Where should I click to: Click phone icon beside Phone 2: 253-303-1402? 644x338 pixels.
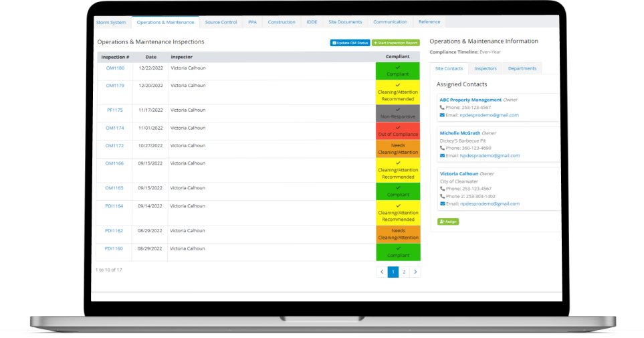pos(442,197)
